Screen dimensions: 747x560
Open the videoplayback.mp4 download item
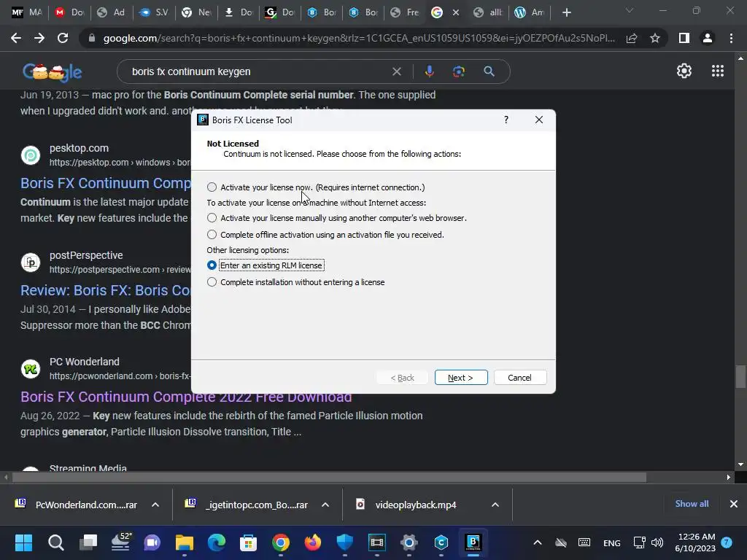415,505
